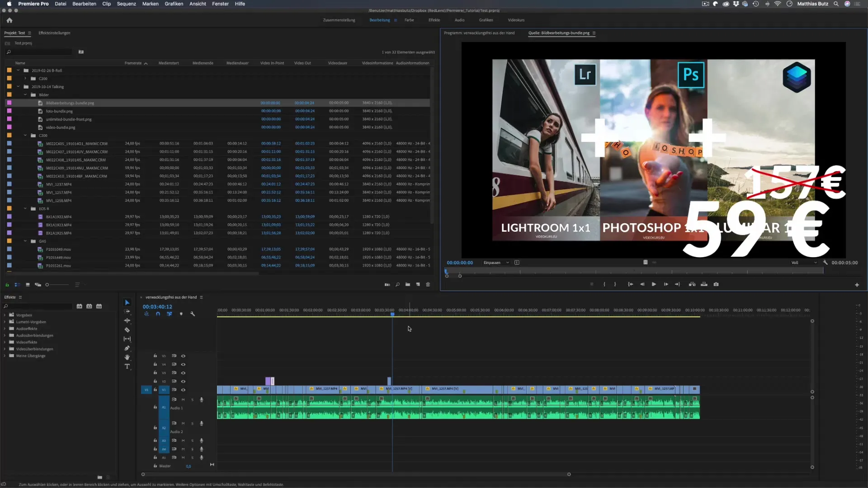Enable voice-over record on track A3
The width and height of the screenshot is (868, 488).
(x=202, y=441)
